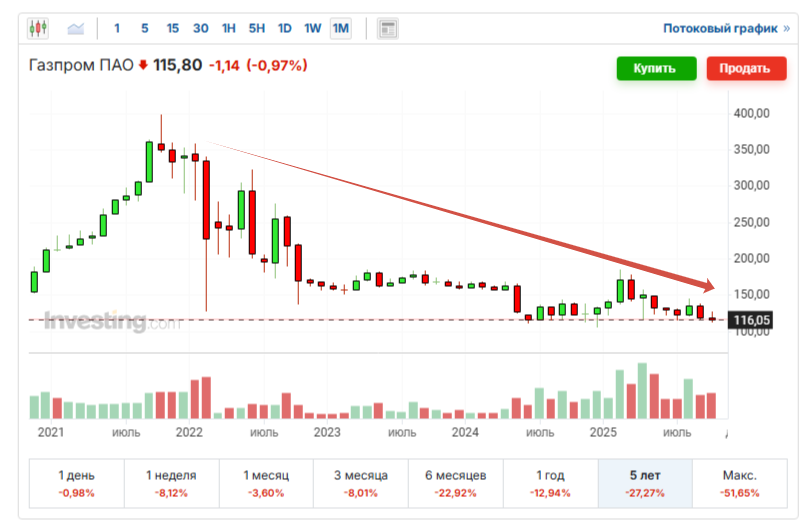Select the 1 minute interval
808x524 pixels.
click(x=117, y=28)
